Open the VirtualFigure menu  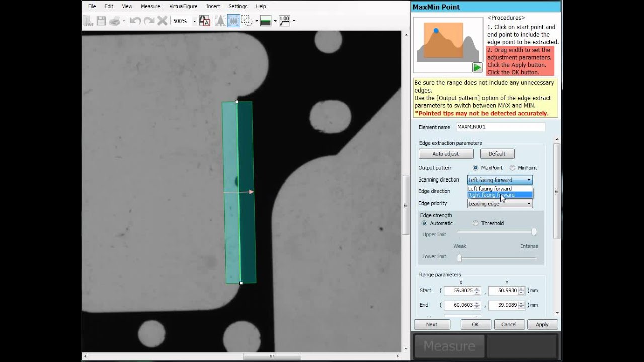click(183, 6)
